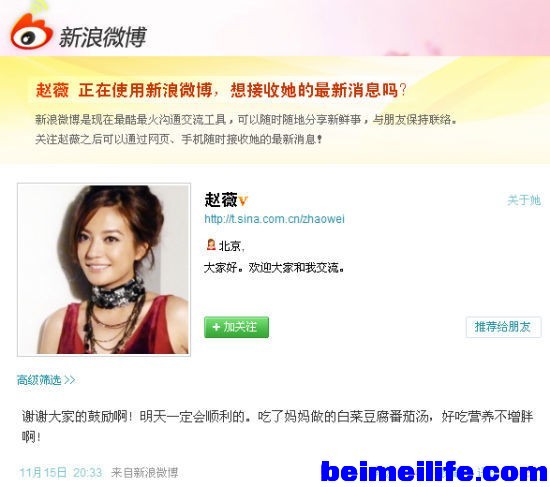This screenshot has height=487, width=550.
Task: Open the 关于她 link
Action: [x=524, y=200]
